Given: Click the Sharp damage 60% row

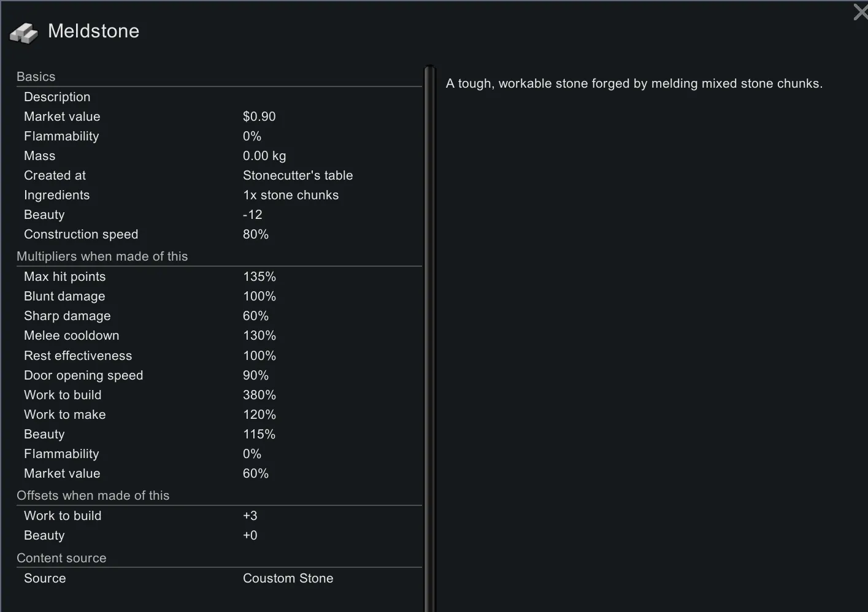Looking at the screenshot, I should tap(218, 316).
